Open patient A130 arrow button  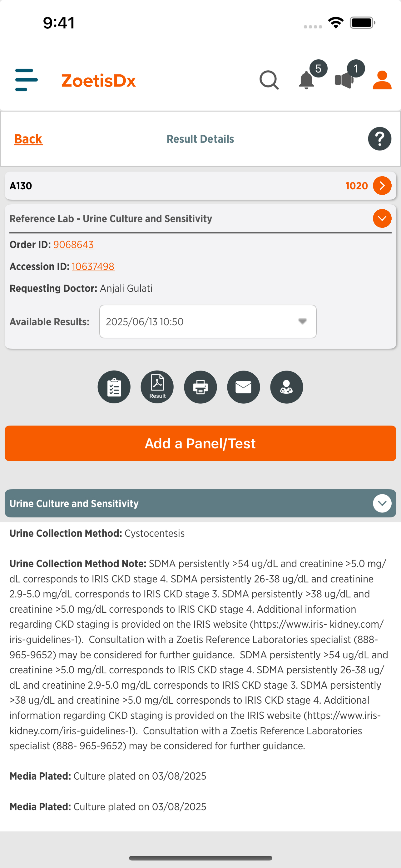click(x=382, y=186)
